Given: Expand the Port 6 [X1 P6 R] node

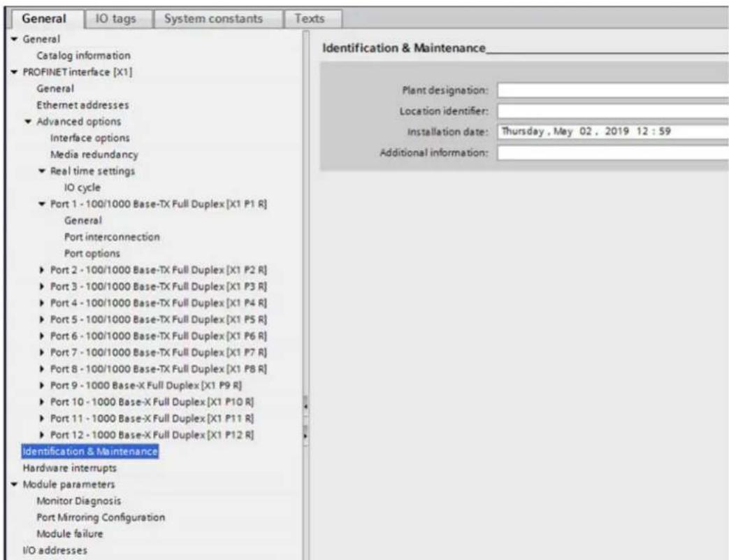Looking at the screenshot, I should point(42,336).
